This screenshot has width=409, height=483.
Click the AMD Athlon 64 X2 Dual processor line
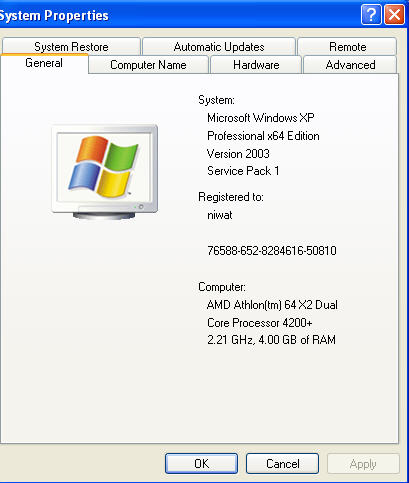pyautogui.click(x=272, y=305)
